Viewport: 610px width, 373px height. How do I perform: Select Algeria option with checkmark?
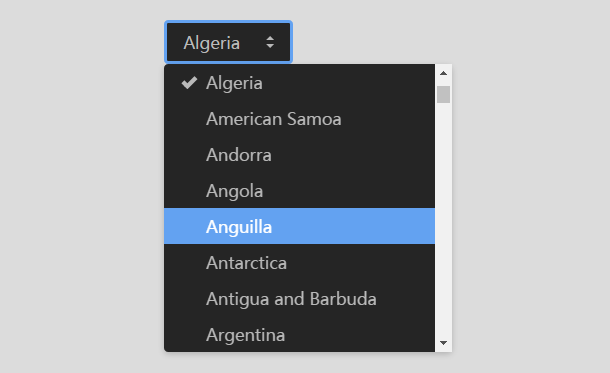point(300,83)
